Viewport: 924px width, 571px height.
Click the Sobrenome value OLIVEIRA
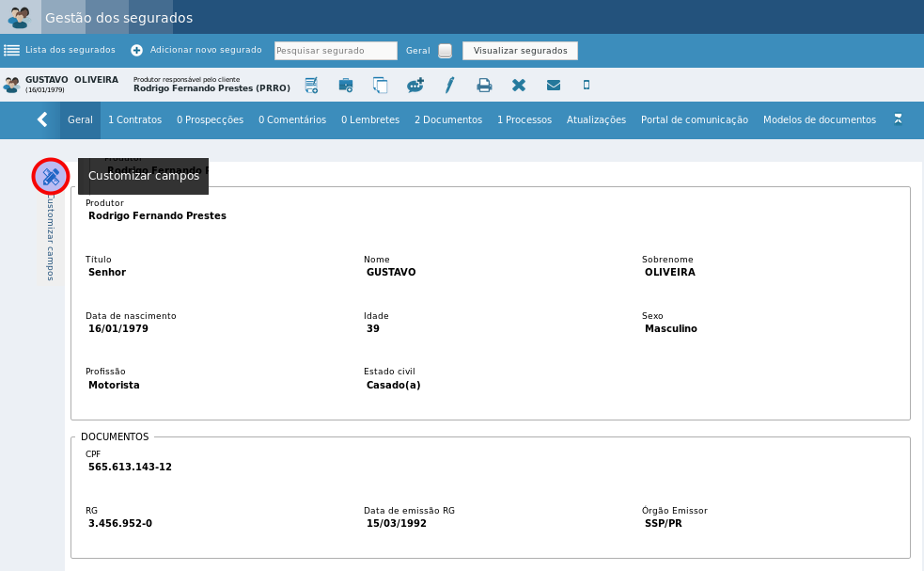[670, 272]
